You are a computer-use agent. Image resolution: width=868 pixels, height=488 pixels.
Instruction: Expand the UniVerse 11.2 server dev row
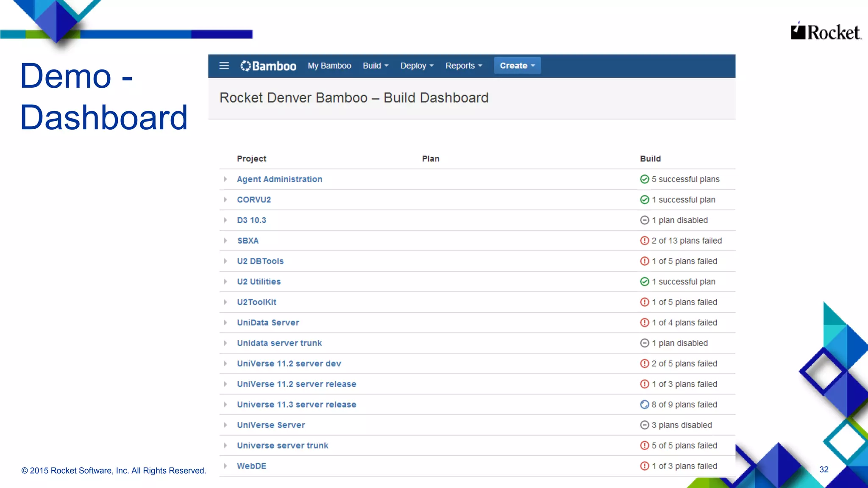(x=225, y=363)
